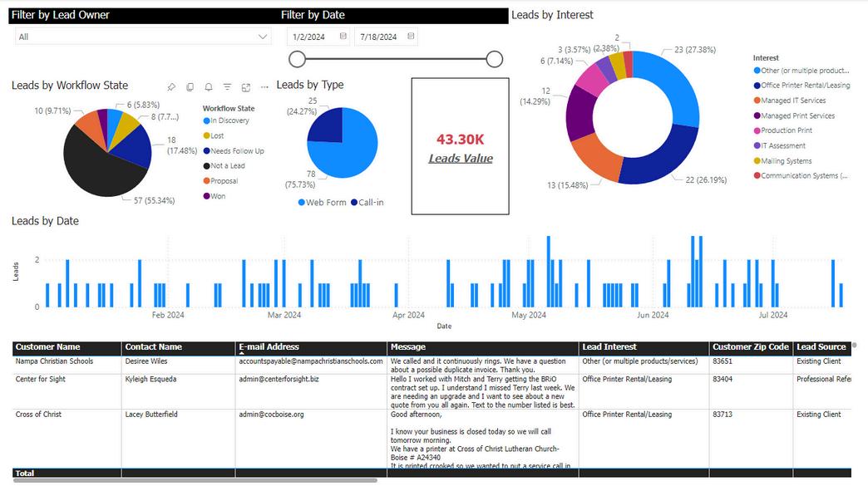Set alert using the bell icon
This screenshot has height=486, width=868.
click(x=209, y=87)
